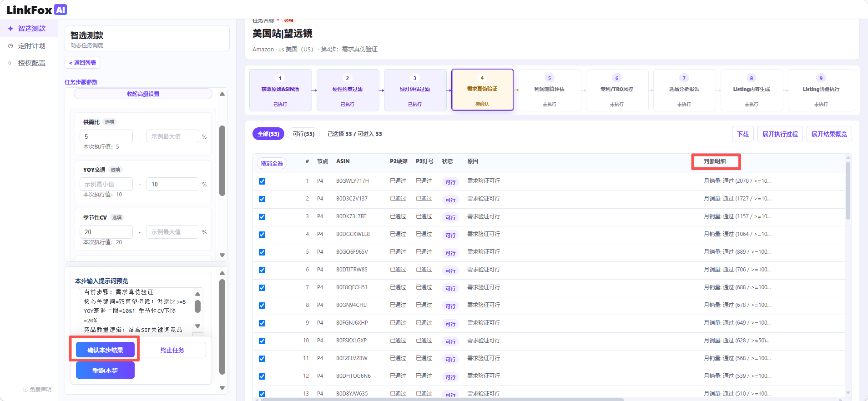Confirm step result with 确认本步结果
Screen dimensions: 868x401
(105, 350)
